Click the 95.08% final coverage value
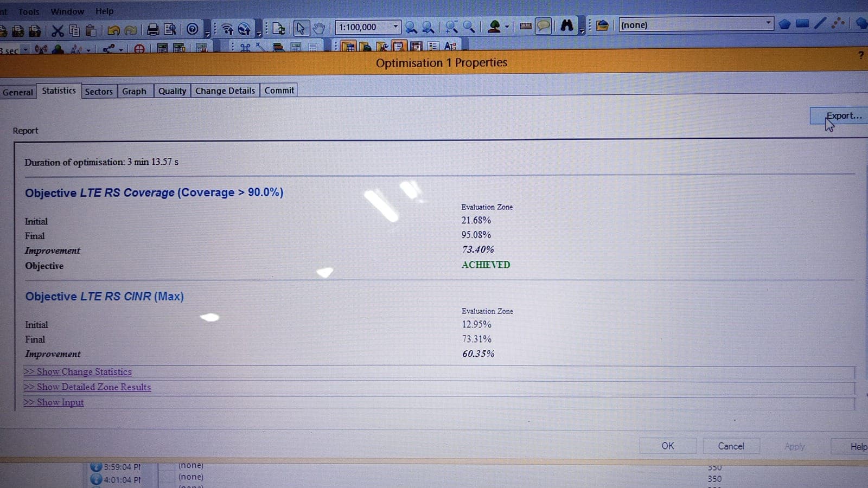The width and height of the screenshot is (868, 488). [x=476, y=235]
